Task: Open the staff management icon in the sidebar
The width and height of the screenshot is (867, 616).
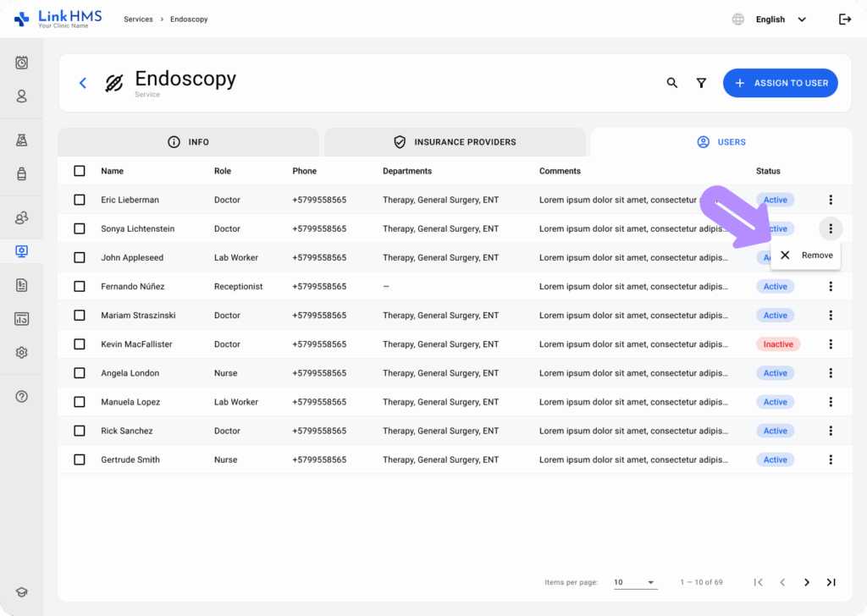Action: point(21,217)
